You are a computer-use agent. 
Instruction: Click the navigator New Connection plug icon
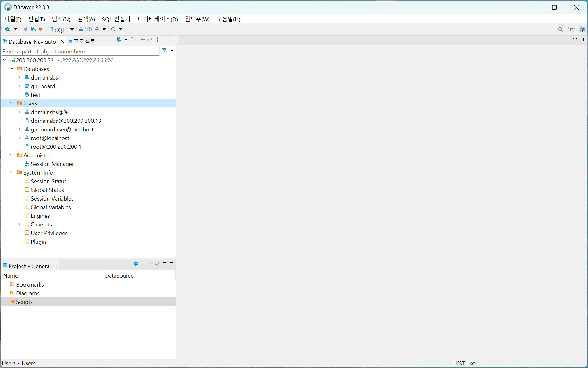(x=119, y=39)
